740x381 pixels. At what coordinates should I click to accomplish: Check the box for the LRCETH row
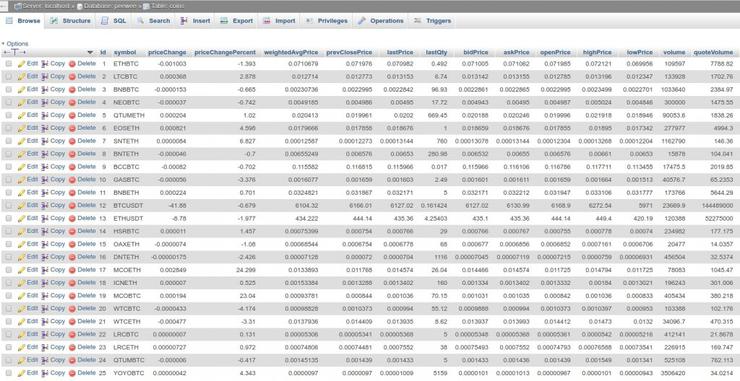click(x=8, y=347)
